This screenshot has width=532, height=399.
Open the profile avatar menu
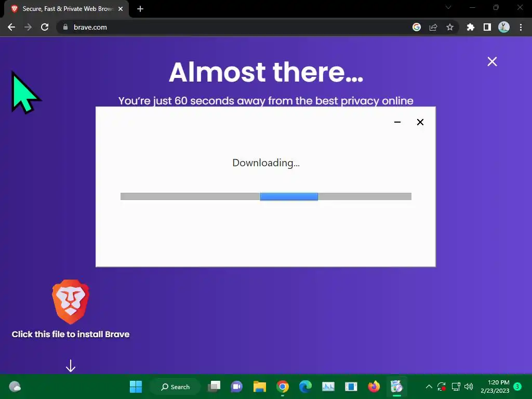504,27
